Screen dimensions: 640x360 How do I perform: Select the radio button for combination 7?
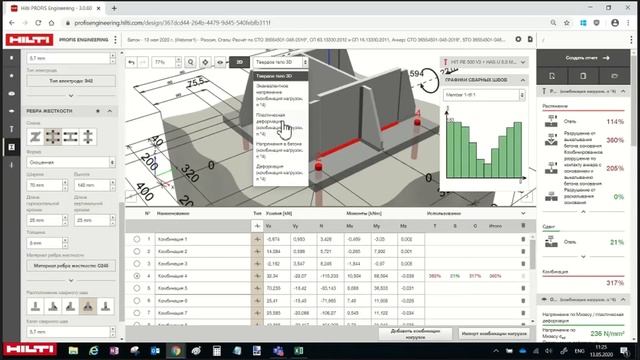[137, 313]
